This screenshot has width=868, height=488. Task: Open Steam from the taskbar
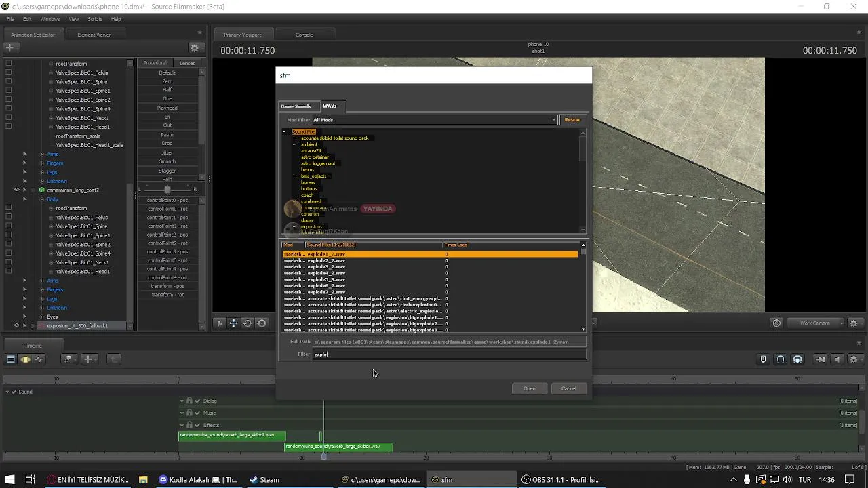coord(264,479)
